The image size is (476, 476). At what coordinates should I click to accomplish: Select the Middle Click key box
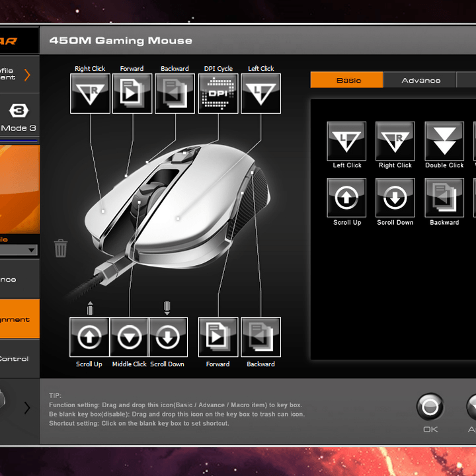coord(129,337)
